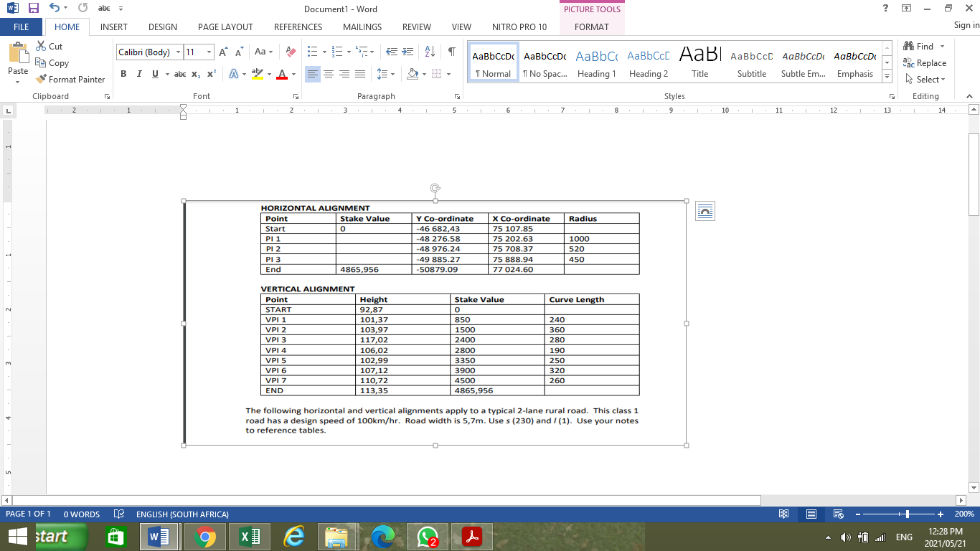This screenshot has width=980, height=551.
Task: Open Ribbon Display Options
Action: coord(907,9)
